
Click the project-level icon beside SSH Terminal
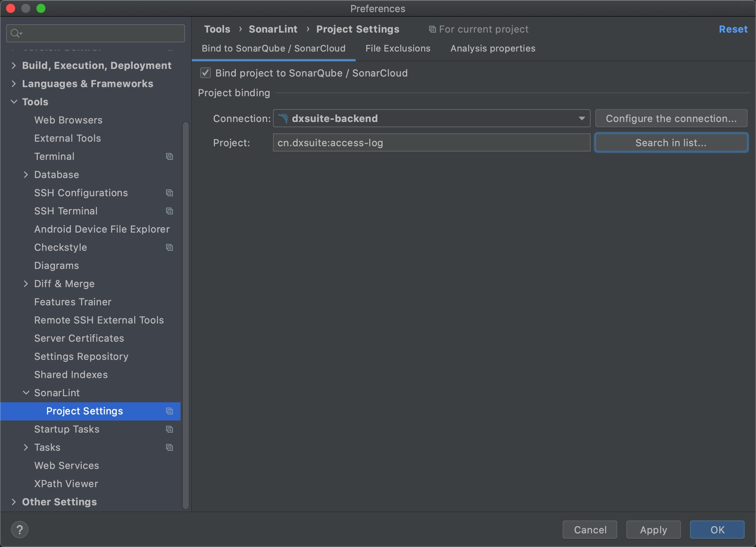click(x=169, y=211)
